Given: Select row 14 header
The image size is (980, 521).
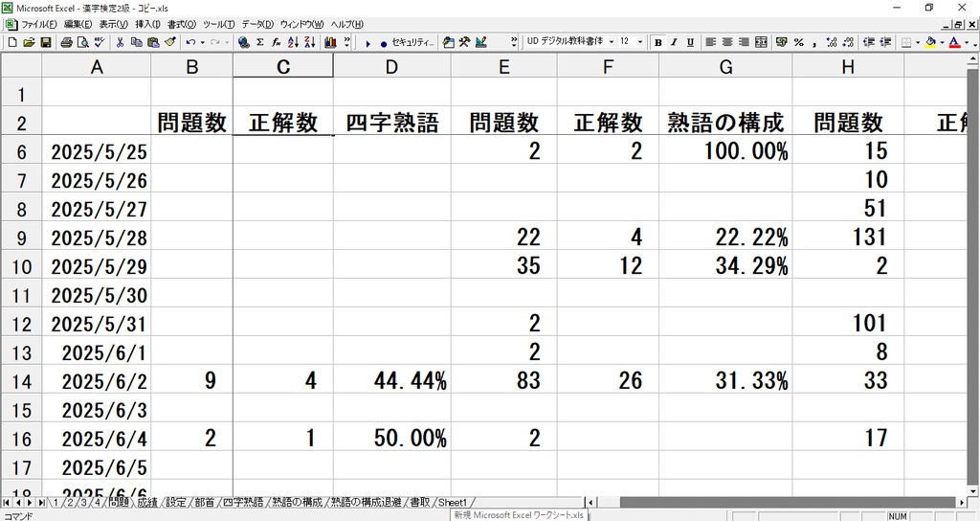Looking at the screenshot, I should pos(21,381).
